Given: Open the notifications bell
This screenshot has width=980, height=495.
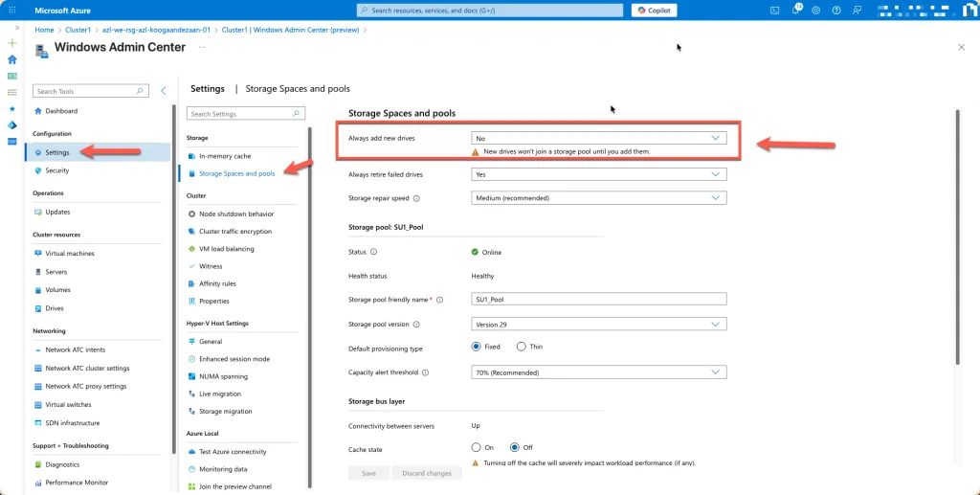Looking at the screenshot, I should 795,10.
